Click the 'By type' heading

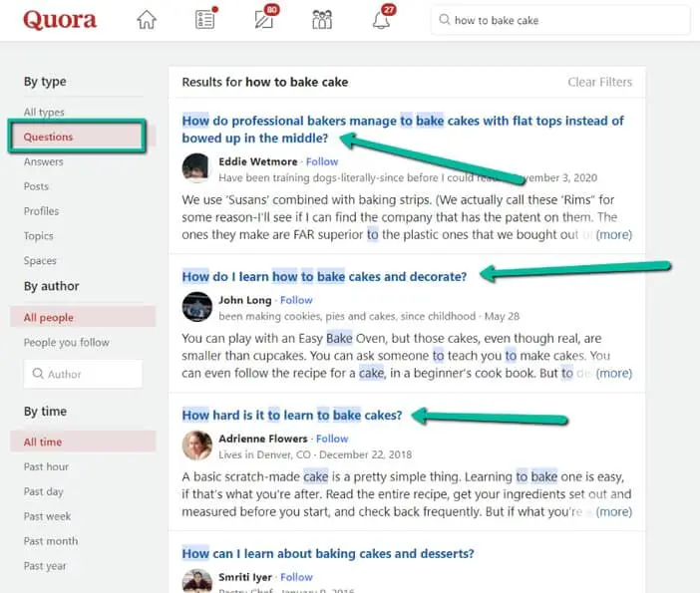(x=45, y=82)
